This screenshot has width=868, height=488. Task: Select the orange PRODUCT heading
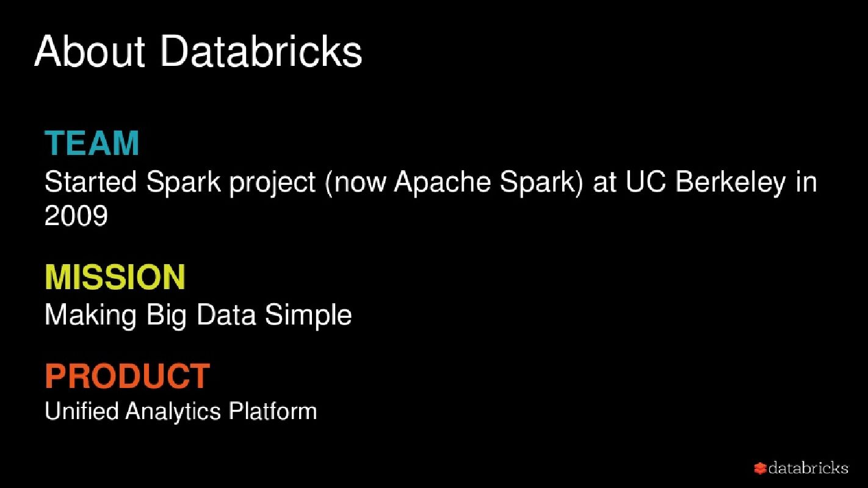[128, 376]
